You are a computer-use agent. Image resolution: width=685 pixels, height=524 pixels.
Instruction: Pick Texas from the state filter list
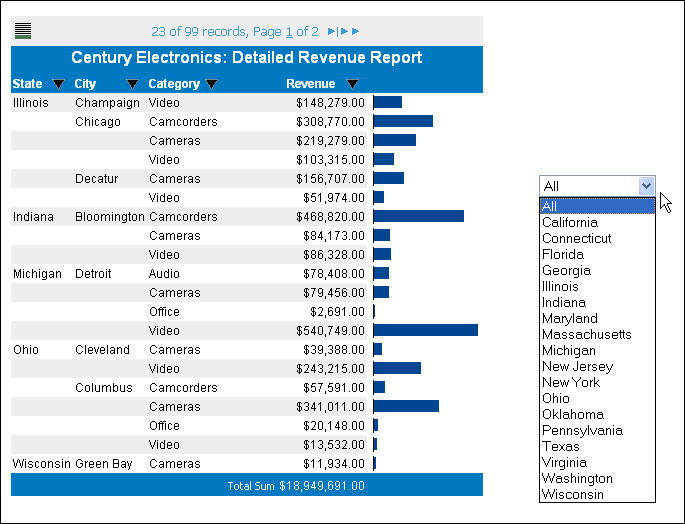coord(561,447)
